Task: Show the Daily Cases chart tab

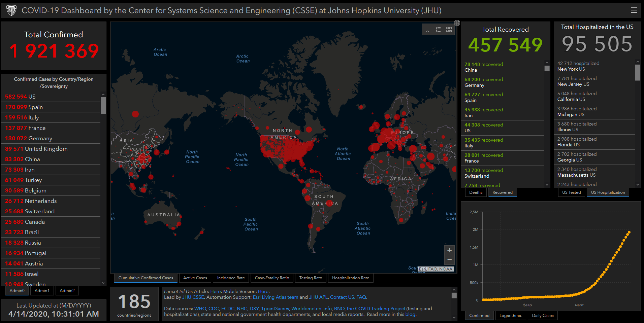Action: 543,316
